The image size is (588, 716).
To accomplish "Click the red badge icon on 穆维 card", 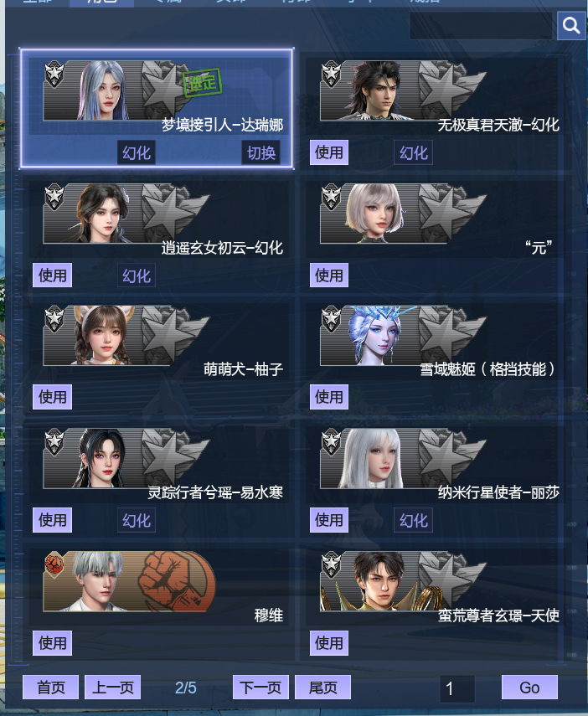I will click(54, 564).
